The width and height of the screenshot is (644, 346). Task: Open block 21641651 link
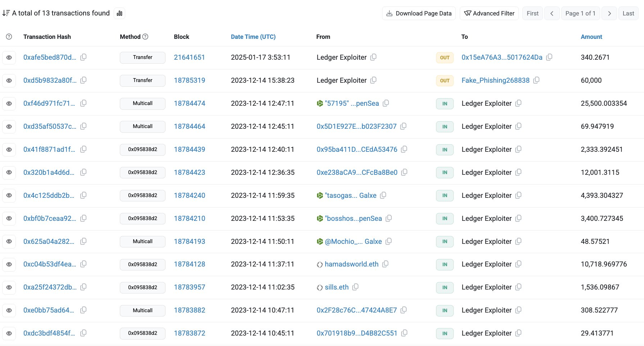189,57
